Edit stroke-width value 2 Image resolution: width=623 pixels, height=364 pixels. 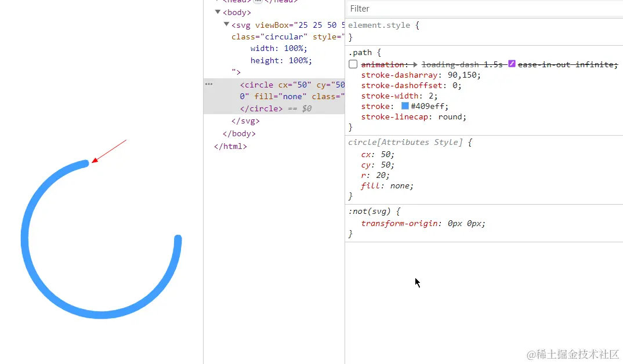(x=431, y=96)
